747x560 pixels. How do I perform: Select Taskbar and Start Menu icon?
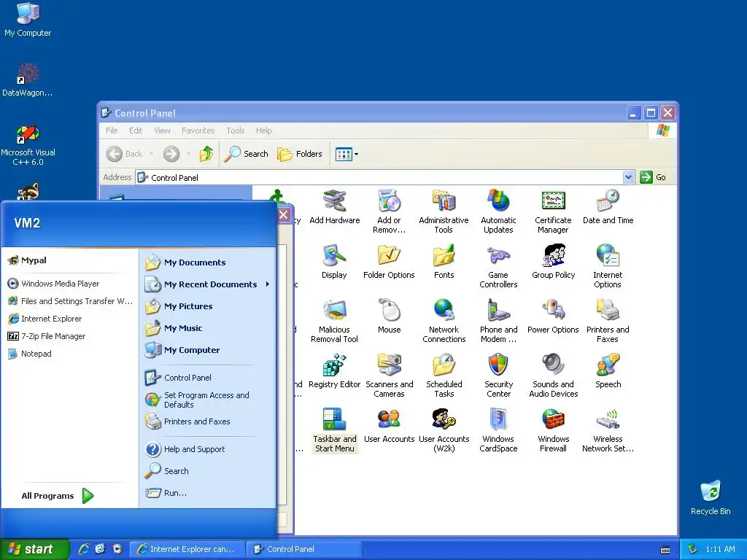click(334, 430)
